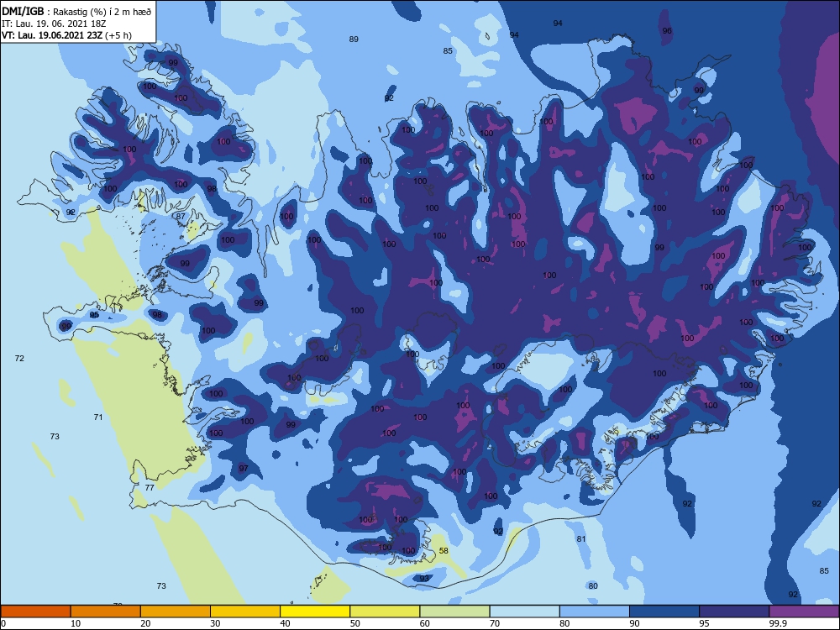This screenshot has width=840, height=630.
Task: Select the medium blue 80–90 legend swatch
Action: 595,612
